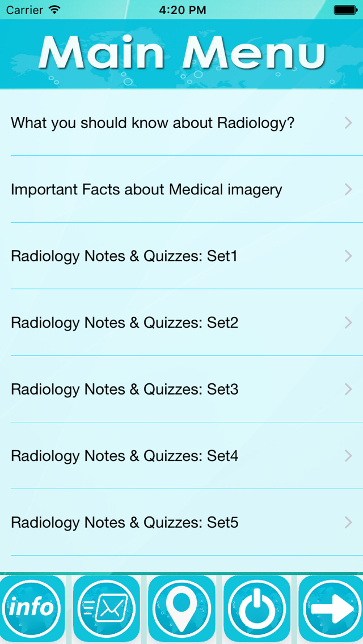Viewport: 363px width, 644px height.
Task: Open Important Facts about Medical imagery
Action: coord(181,189)
